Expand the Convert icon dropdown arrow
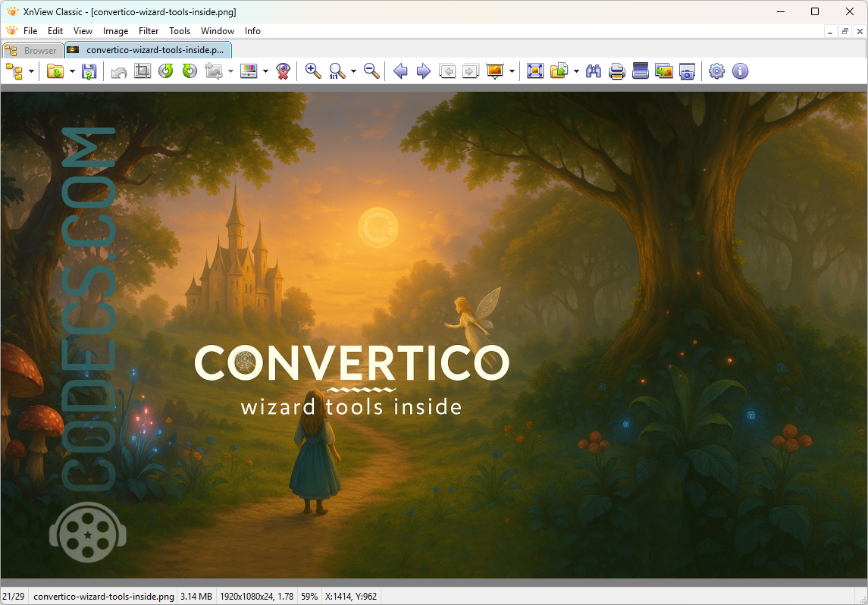 231,71
